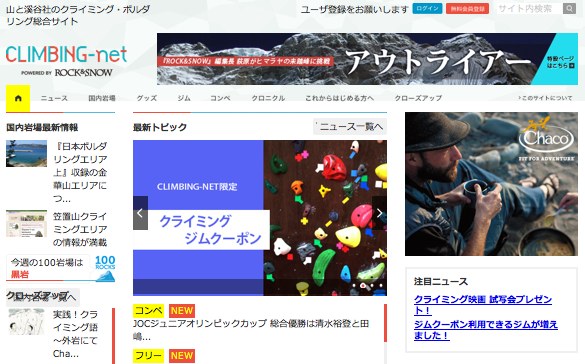The image size is (585, 364).
Task: Advance to next carousel slide arrow
Action: (x=379, y=213)
